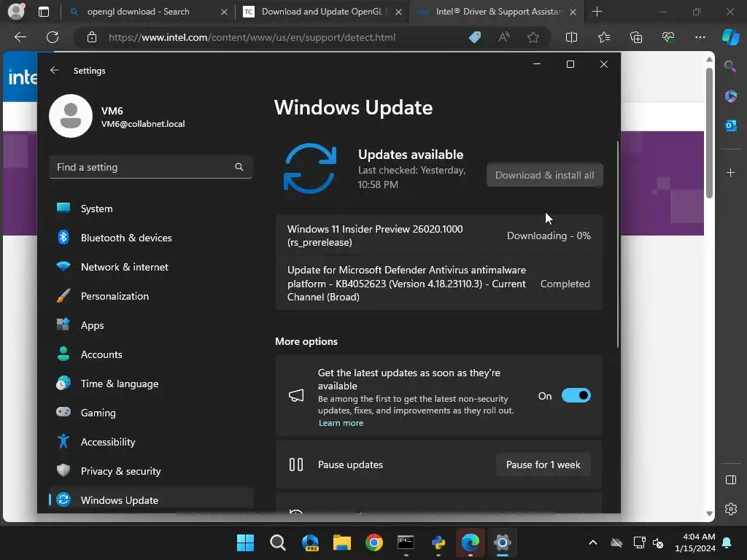Click Windows 11 Insider Preview update row
Image resolution: width=747 pixels, height=560 pixels.
point(438,236)
